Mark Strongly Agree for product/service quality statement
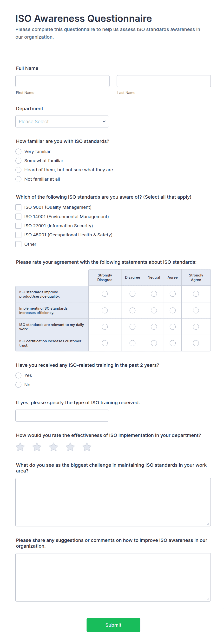The height and width of the screenshot is (644, 224). (x=196, y=294)
